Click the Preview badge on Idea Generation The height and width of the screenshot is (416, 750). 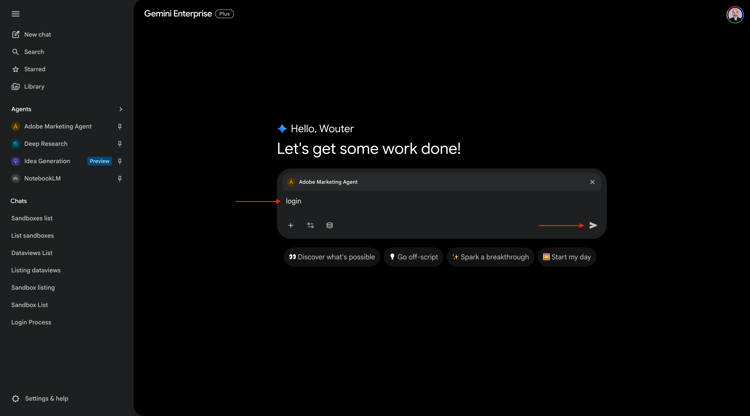coord(99,161)
